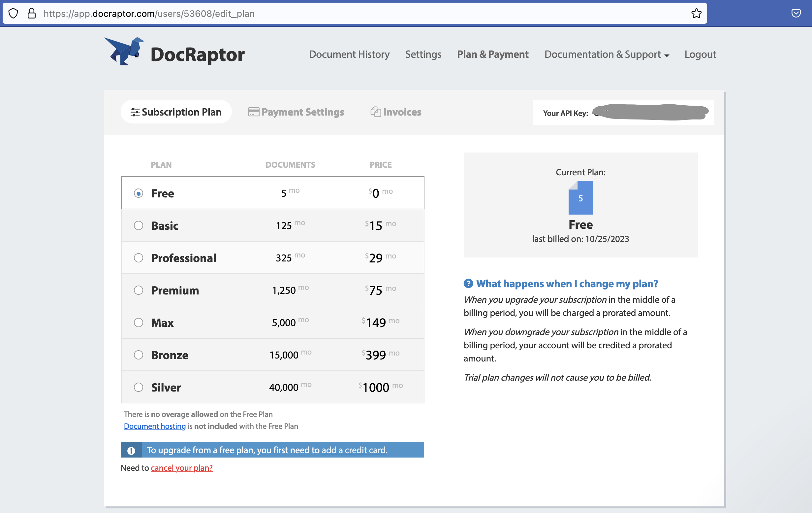The width and height of the screenshot is (812, 513).
Task: Click the Current Plan: label
Action: click(x=580, y=172)
